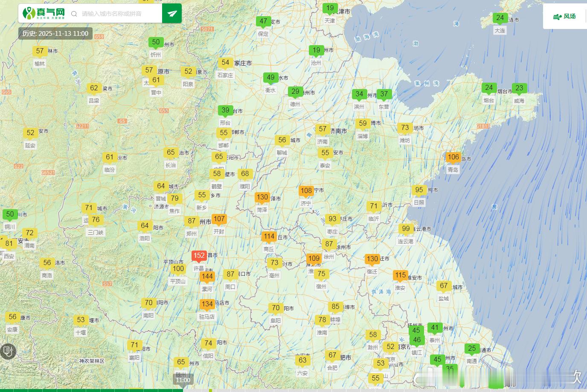Select the 枣庄 AQI marker 93
This screenshot has width=587, height=392.
[x=333, y=219]
